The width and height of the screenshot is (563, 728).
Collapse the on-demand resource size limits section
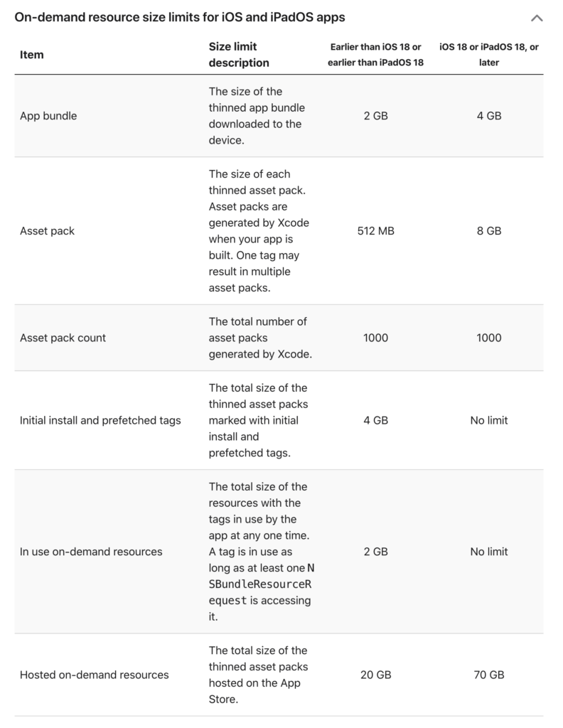(x=537, y=18)
